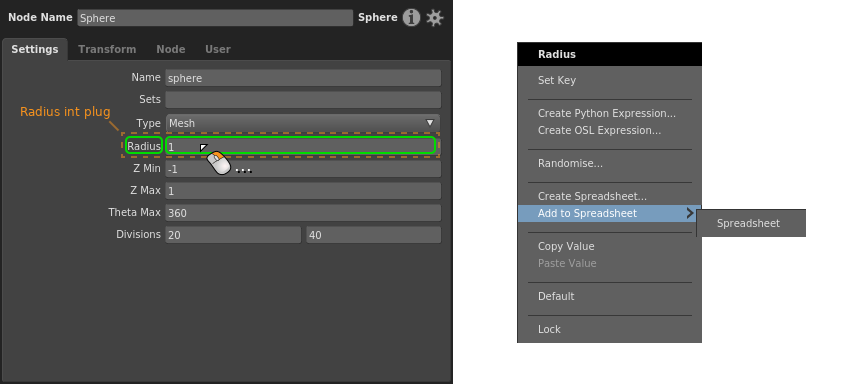Click the node info icon
The image size is (850, 384).
tap(411, 18)
